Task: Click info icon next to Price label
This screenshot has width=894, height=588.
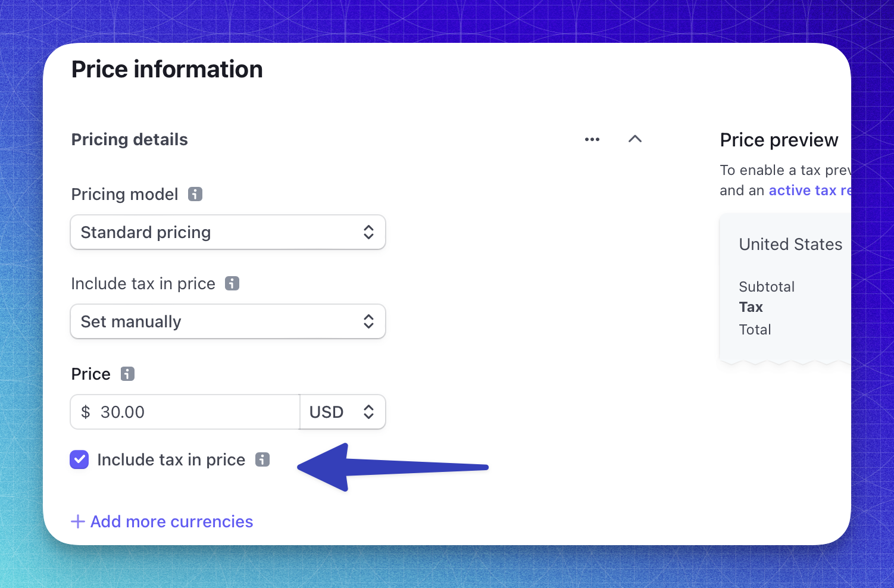Action: click(x=127, y=374)
